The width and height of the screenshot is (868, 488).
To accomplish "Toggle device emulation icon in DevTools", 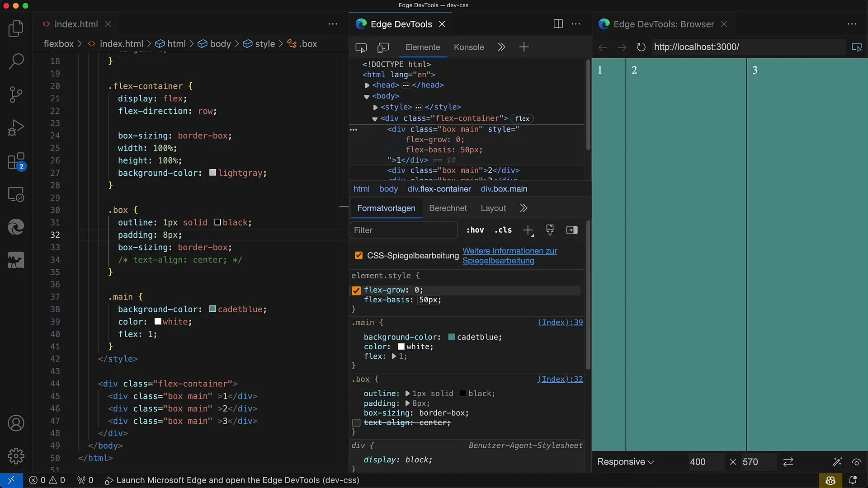I will tap(383, 47).
